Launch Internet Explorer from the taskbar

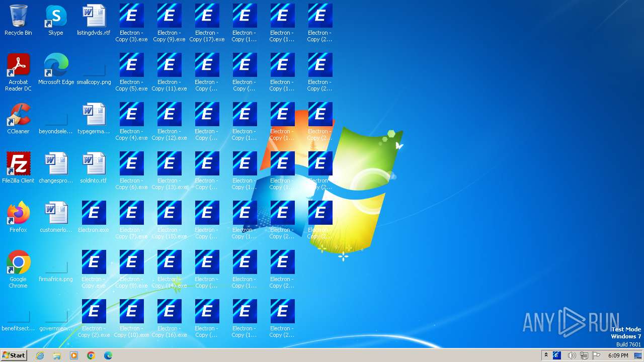coord(40,355)
